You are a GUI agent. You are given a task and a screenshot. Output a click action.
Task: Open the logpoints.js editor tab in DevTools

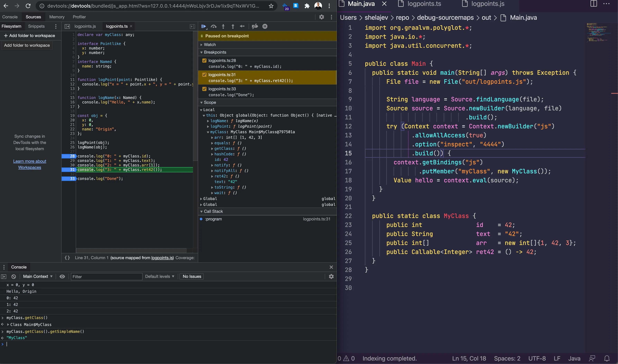click(85, 26)
